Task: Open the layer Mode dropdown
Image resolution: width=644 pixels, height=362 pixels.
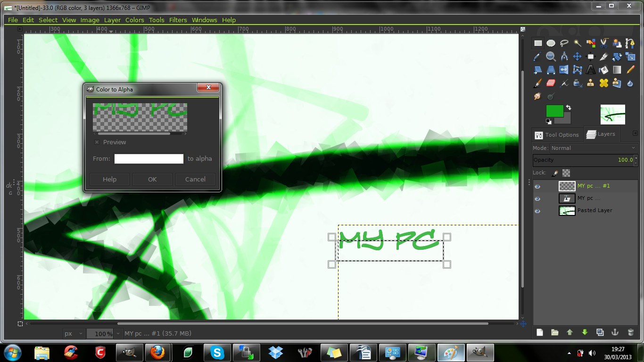Action: pyautogui.click(x=593, y=148)
